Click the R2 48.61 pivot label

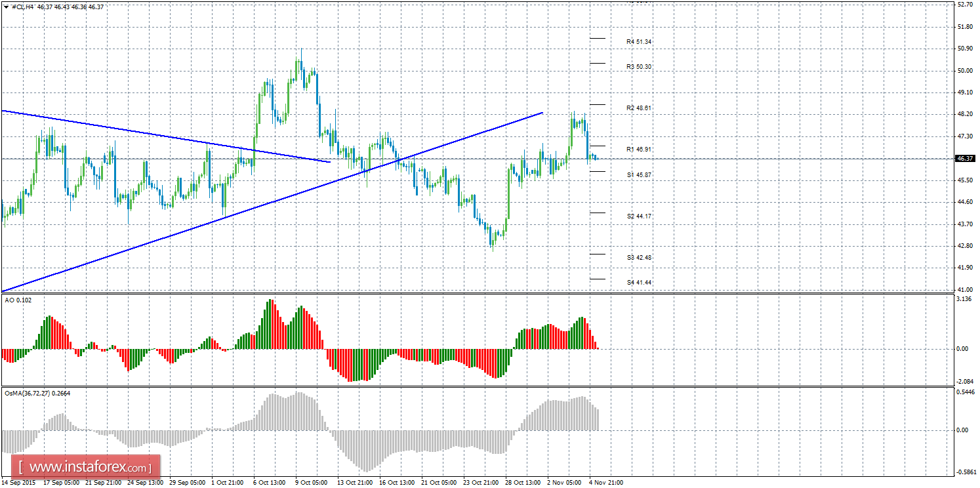click(638, 108)
